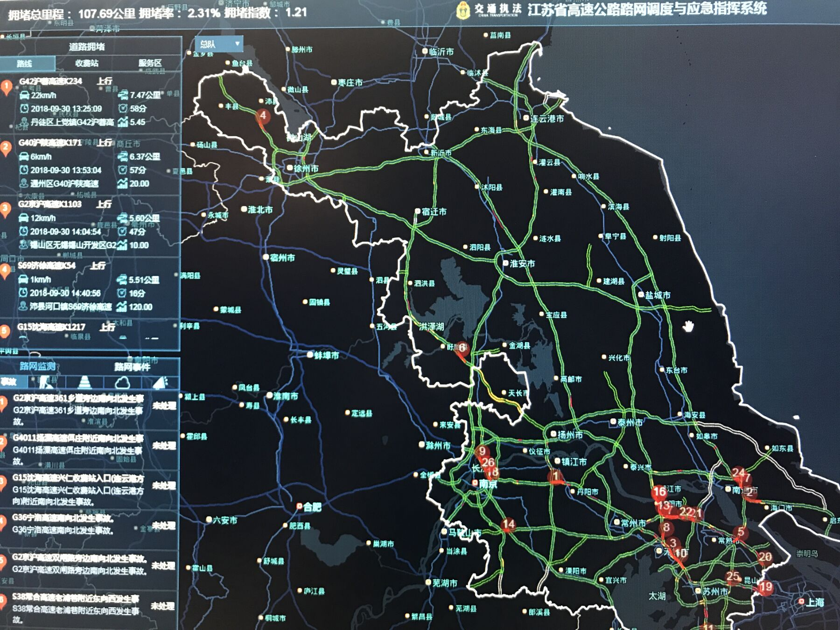Select the traffic cone event tab icon
The width and height of the screenshot is (840, 630).
pos(84,383)
